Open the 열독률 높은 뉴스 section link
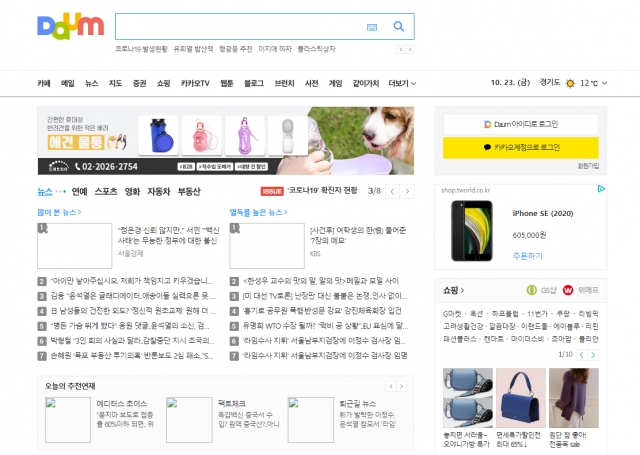Image resolution: width=640 pixels, height=455 pixels. [258, 212]
